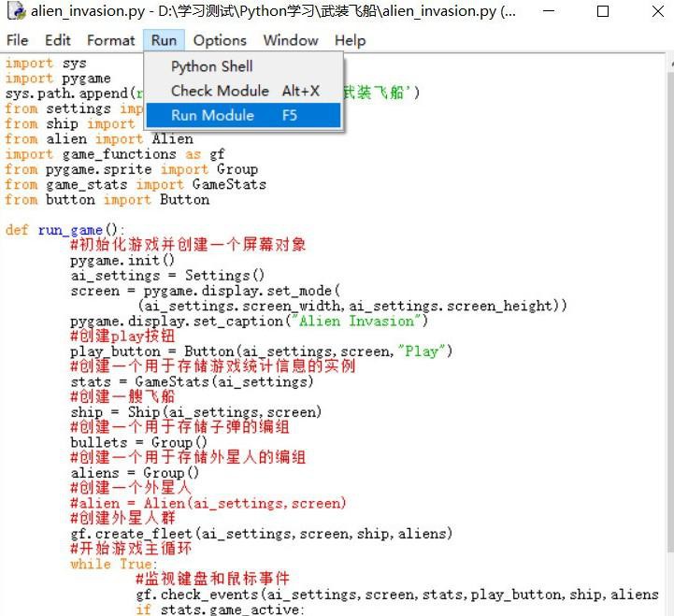674x616 pixels.
Task: Open the Edit menu
Action: point(58,40)
